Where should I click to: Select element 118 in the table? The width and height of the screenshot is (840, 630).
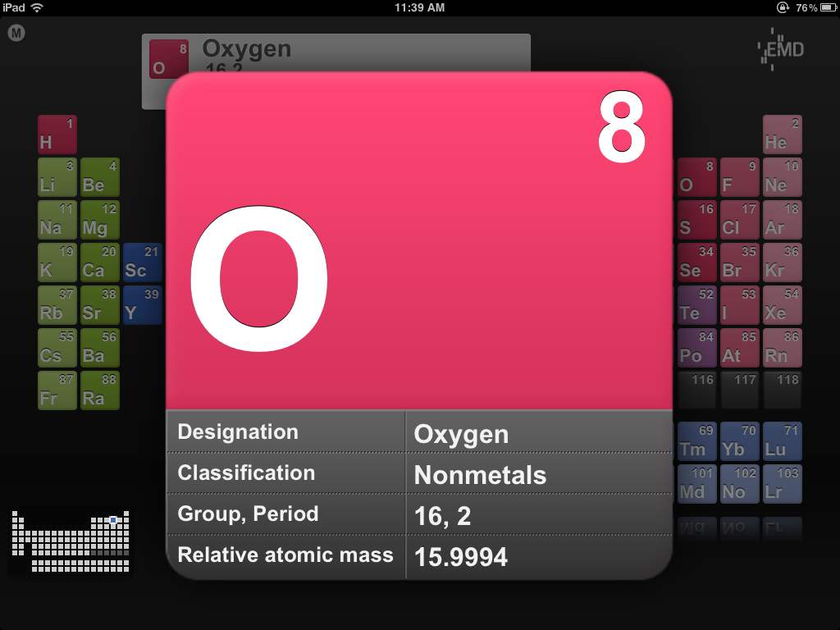click(x=782, y=390)
